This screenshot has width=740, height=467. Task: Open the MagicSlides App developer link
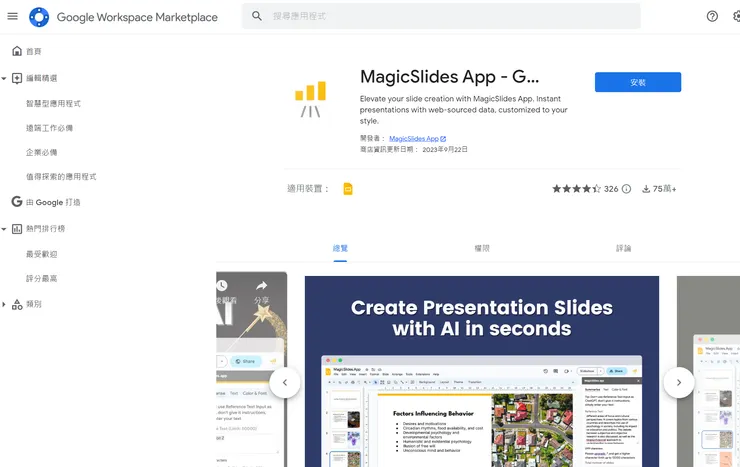(414, 138)
